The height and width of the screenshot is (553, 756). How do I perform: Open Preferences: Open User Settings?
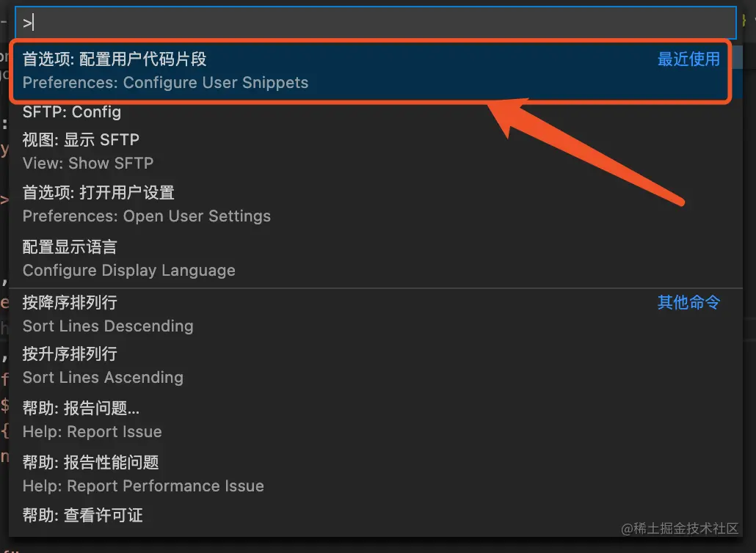376,204
